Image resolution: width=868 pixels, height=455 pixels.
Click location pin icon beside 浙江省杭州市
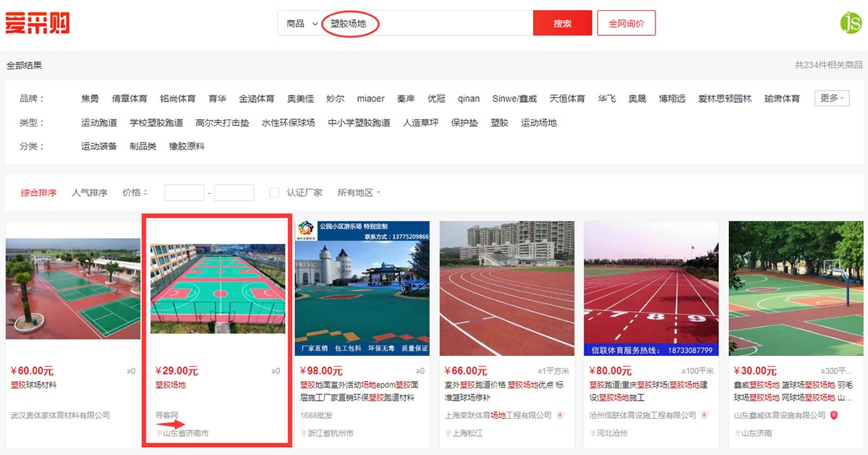point(304,433)
